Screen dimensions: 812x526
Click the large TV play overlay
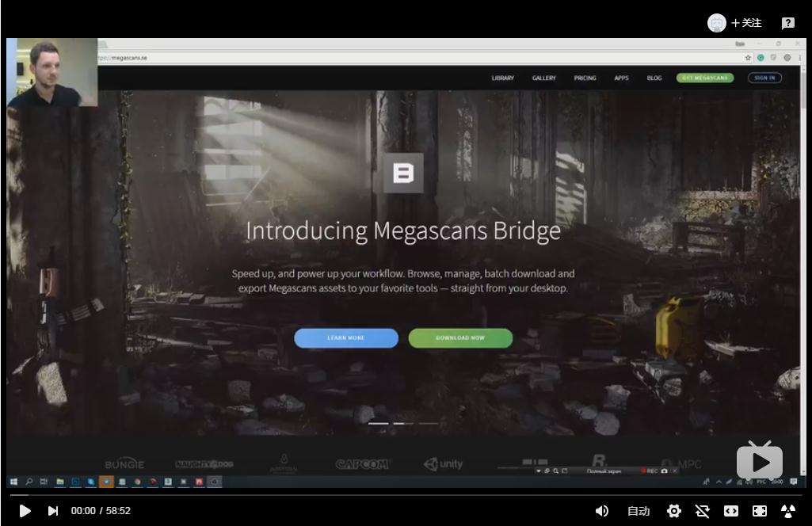tap(759, 460)
